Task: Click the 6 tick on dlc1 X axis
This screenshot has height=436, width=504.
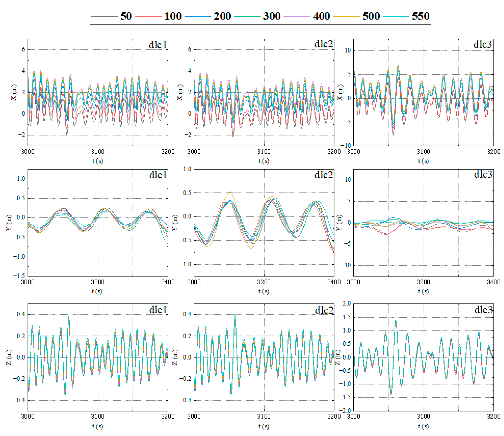Action: [x=23, y=50]
